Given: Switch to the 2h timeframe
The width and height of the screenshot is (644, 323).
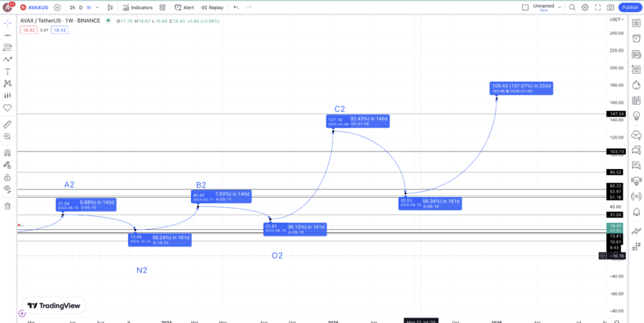Looking at the screenshot, I should 72,8.
